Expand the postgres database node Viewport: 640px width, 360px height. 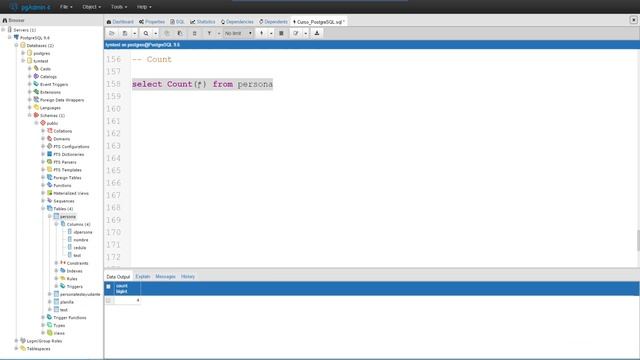23,53
